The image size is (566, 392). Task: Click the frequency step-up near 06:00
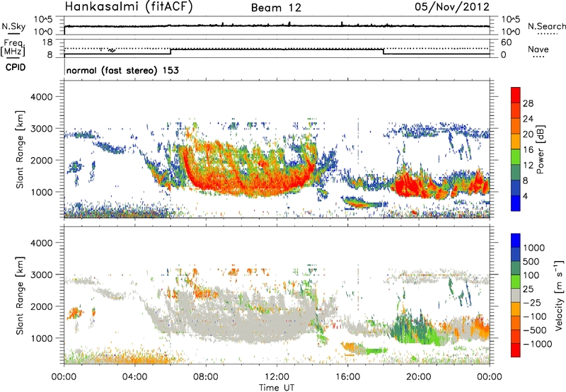(x=171, y=52)
